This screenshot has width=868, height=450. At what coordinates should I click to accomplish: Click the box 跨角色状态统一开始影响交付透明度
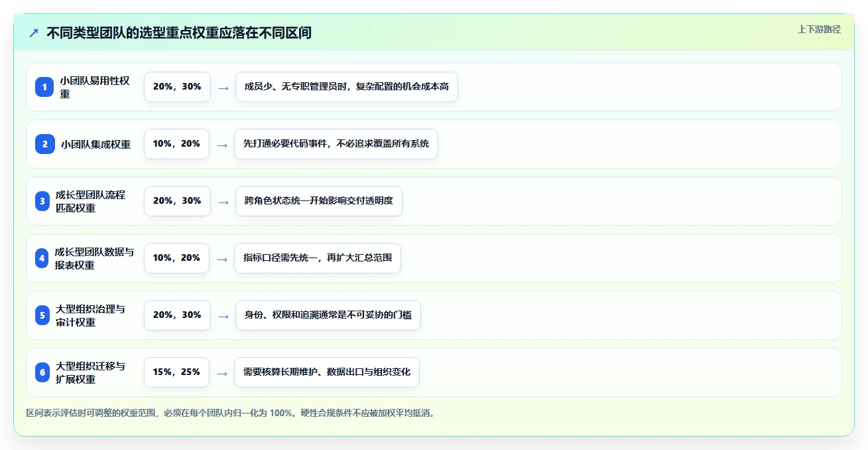pyautogui.click(x=319, y=201)
